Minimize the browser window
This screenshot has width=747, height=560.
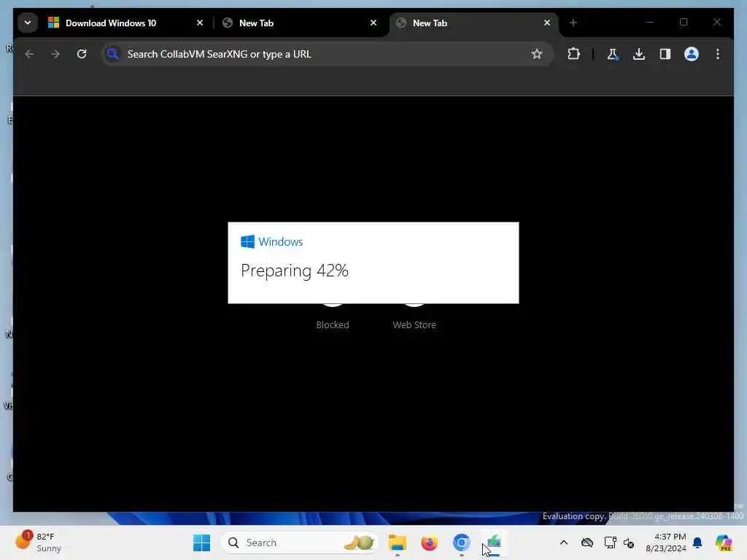coord(650,23)
